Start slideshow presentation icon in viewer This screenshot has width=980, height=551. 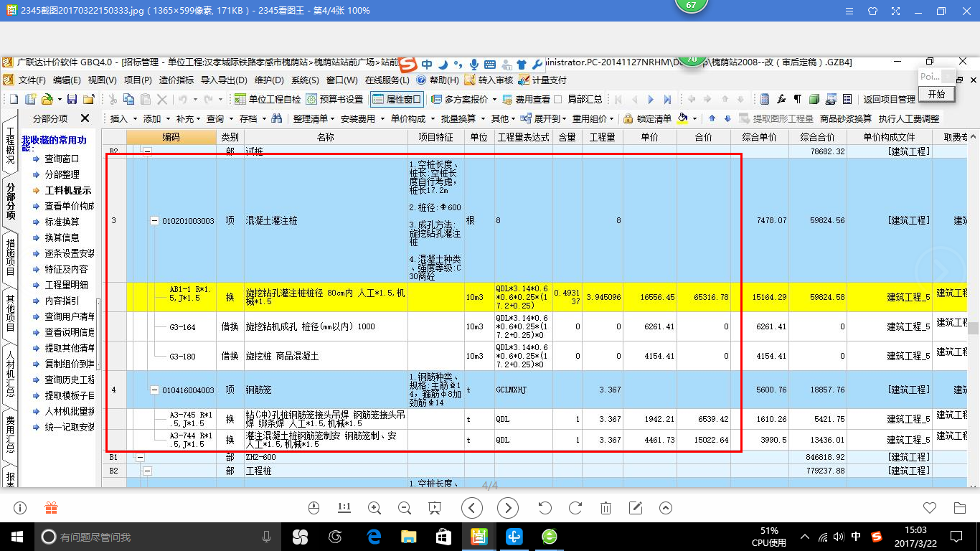434,508
